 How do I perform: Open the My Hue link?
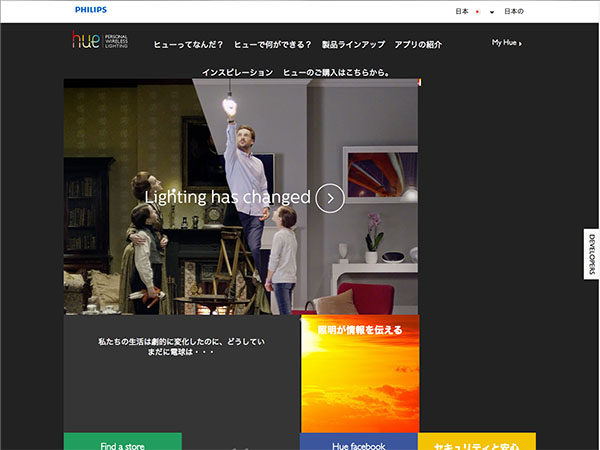(507, 42)
